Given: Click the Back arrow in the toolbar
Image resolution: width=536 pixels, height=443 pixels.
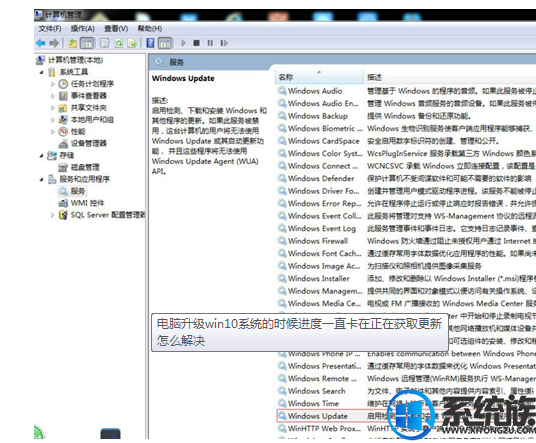Looking at the screenshot, I should point(41,43).
